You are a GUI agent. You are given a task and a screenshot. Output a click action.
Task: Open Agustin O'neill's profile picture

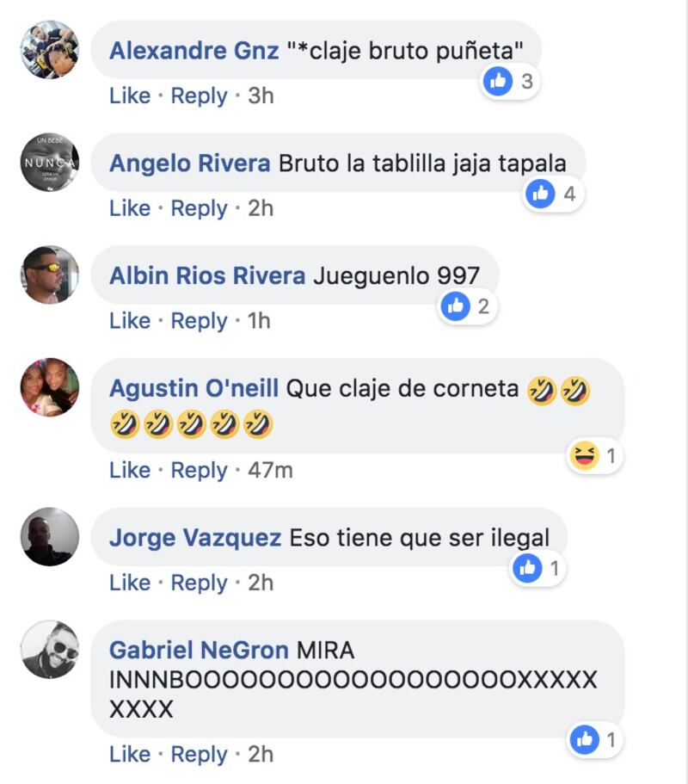point(50,387)
